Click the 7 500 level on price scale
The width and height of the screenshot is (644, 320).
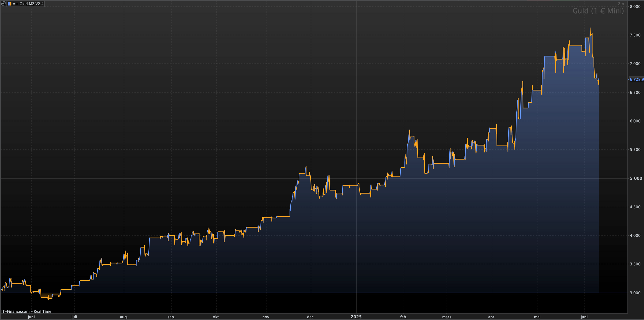pos(635,35)
